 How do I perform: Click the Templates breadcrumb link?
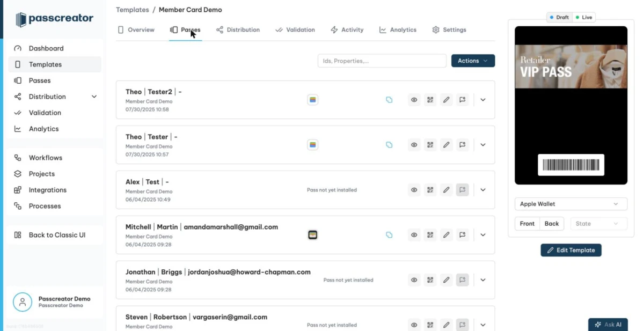pyautogui.click(x=133, y=10)
